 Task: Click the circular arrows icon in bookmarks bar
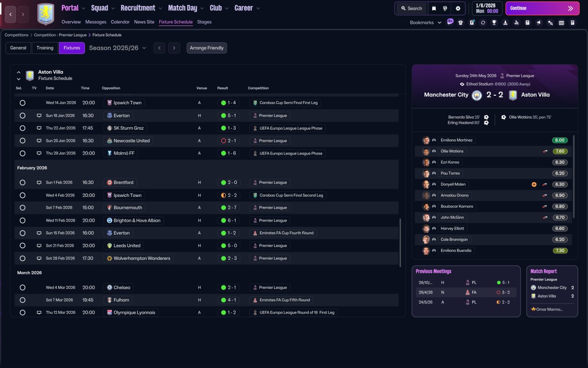click(483, 23)
